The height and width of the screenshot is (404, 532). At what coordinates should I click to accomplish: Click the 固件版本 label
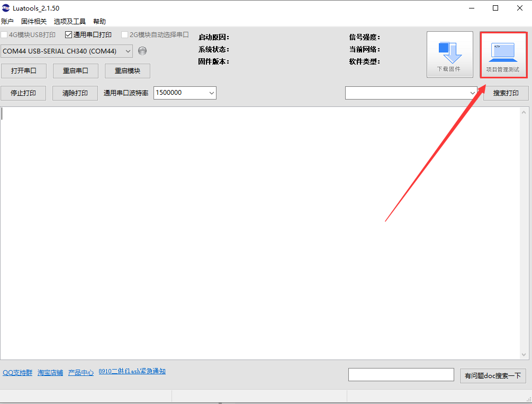click(214, 61)
